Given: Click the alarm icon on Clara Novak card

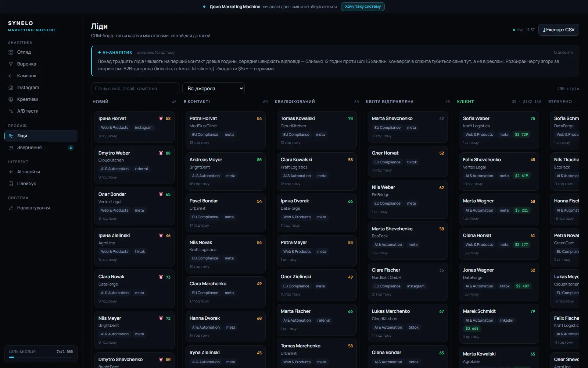Looking at the screenshot, I should click(x=161, y=277).
